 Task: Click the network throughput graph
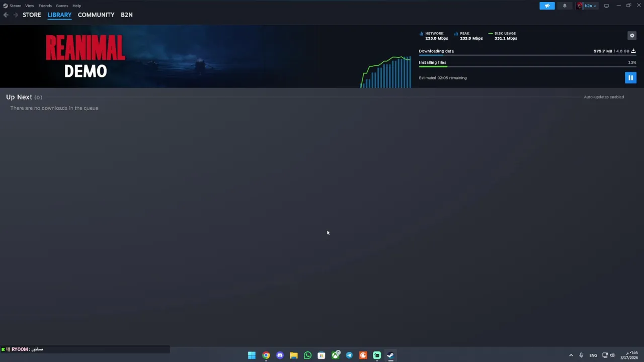(x=386, y=72)
